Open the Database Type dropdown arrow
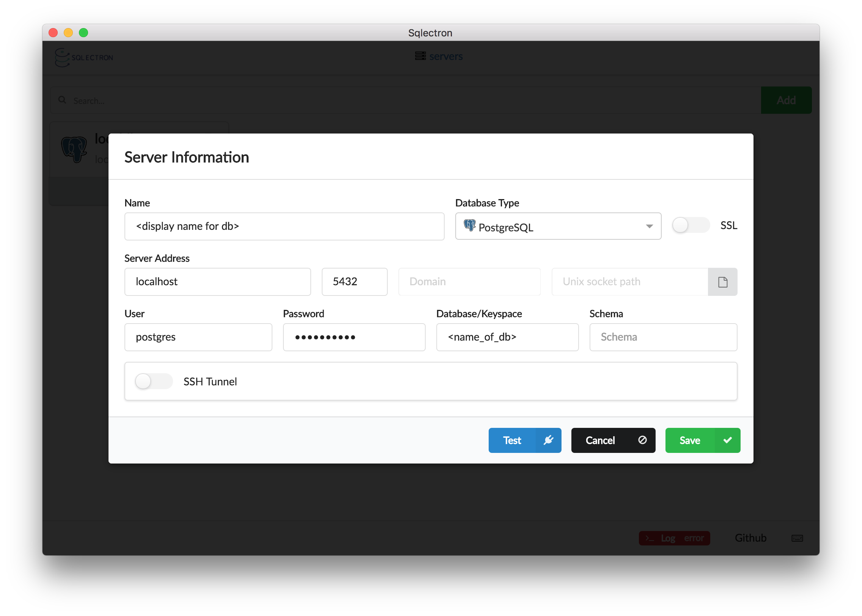This screenshot has height=616, width=862. pos(650,226)
